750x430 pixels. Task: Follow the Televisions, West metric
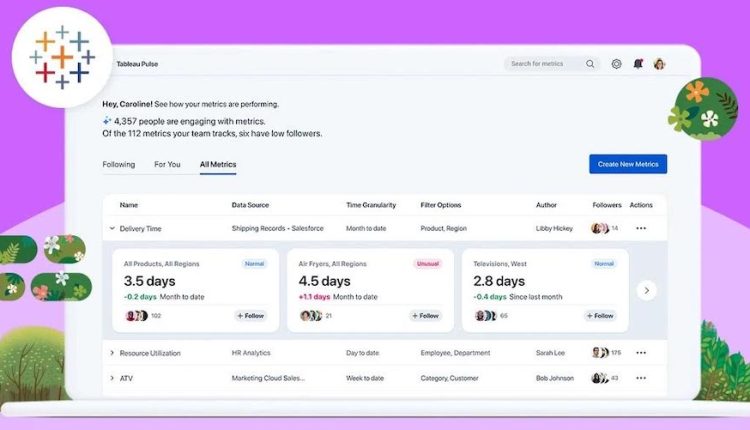point(600,316)
